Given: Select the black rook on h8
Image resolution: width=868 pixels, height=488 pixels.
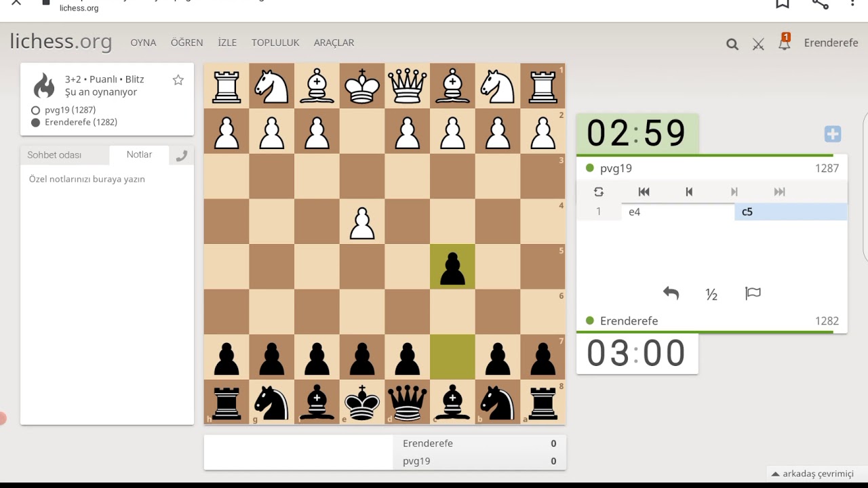Looking at the screenshot, I should click(x=226, y=402).
